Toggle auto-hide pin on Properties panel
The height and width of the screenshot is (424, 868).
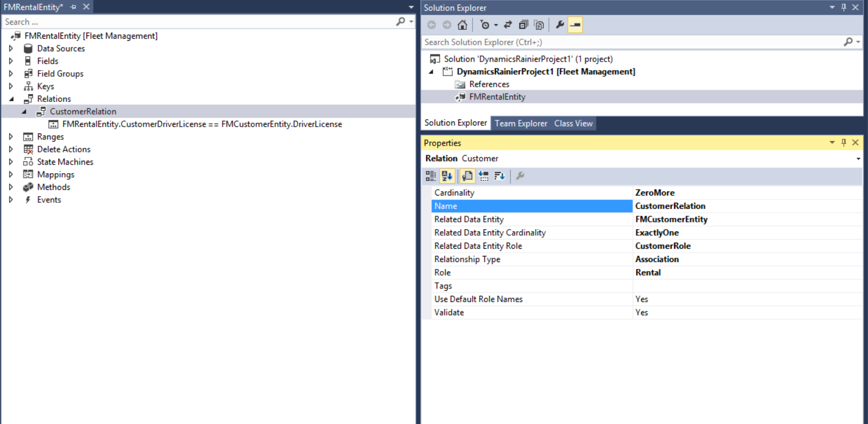844,143
